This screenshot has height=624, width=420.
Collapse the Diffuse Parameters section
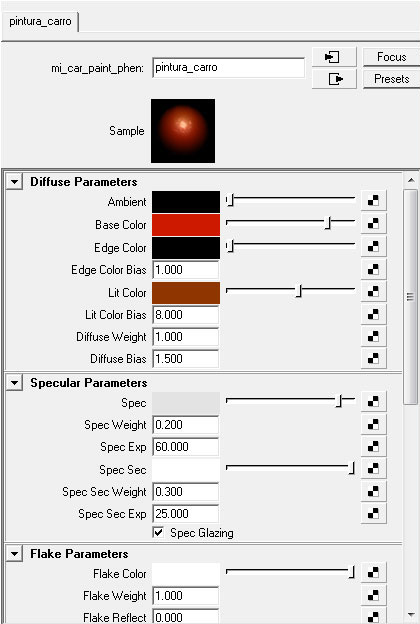[x=14, y=182]
